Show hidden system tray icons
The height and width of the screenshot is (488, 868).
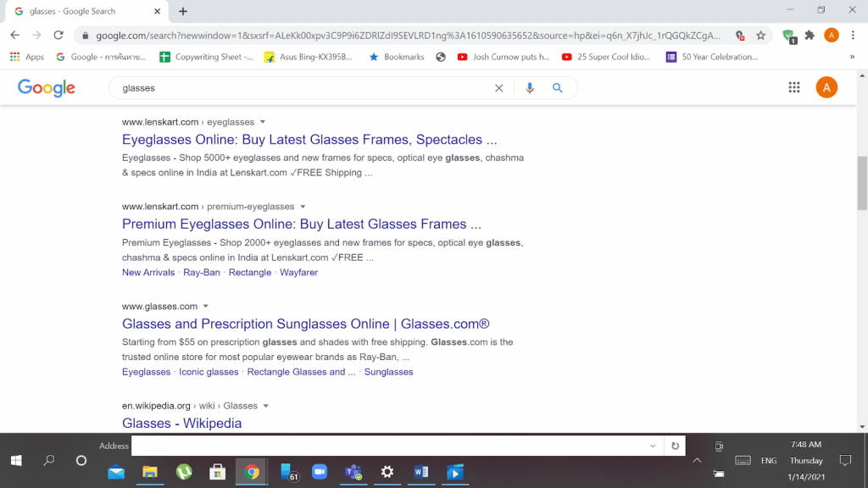tap(697, 460)
